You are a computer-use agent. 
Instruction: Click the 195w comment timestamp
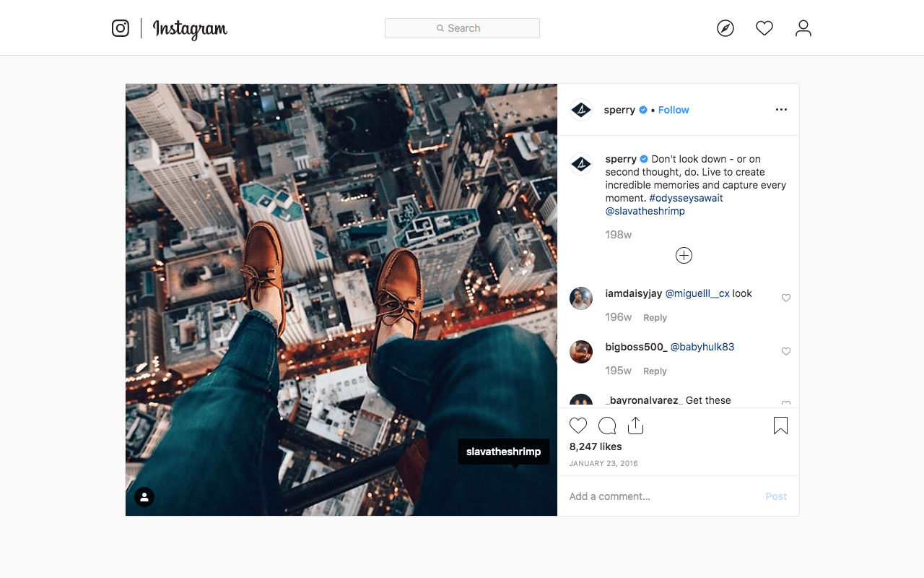(x=619, y=371)
